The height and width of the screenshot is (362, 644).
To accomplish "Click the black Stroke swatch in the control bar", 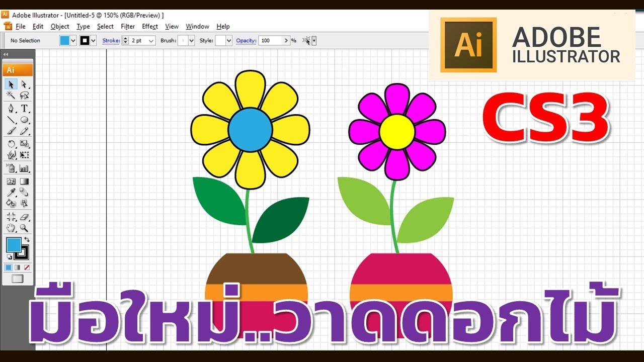I will pyautogui.click(x=85, y=41).
